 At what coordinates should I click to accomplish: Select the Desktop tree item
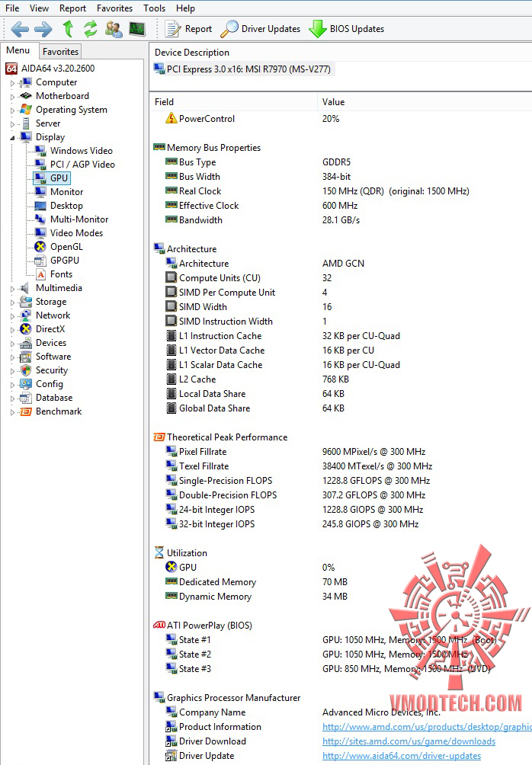[66, 206]
